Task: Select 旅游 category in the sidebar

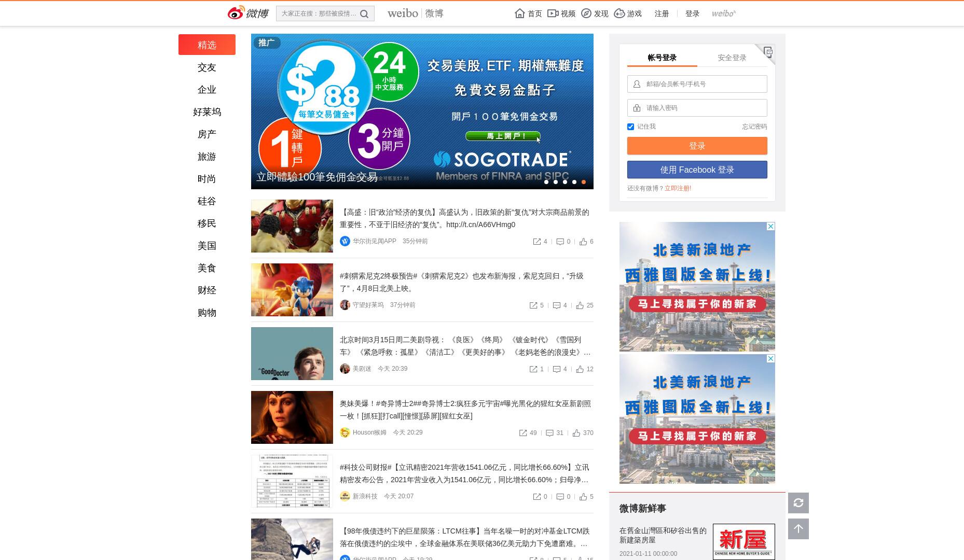Action: pos(207,157)
